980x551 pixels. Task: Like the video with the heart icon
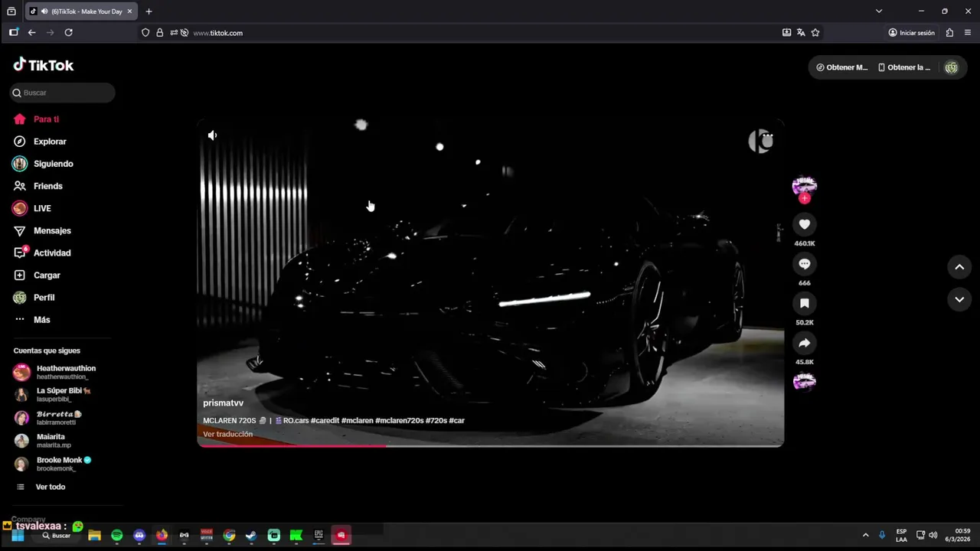804,224
